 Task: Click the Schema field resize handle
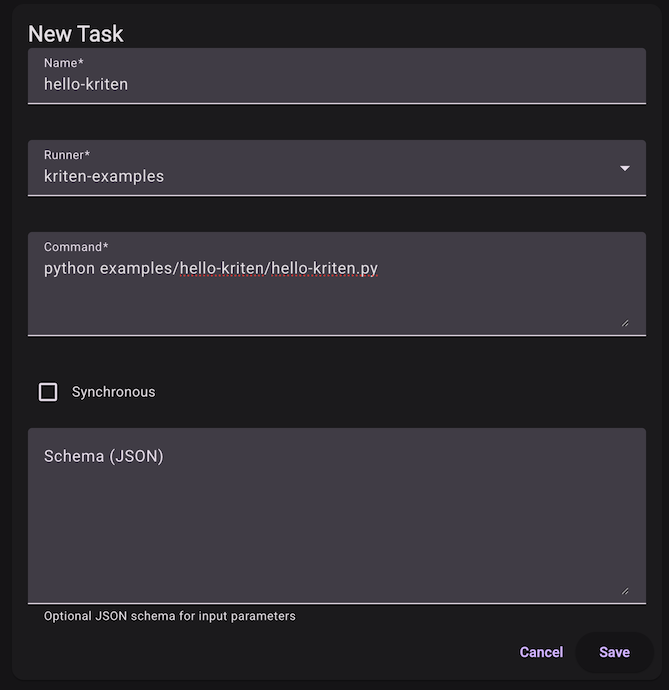625,591
